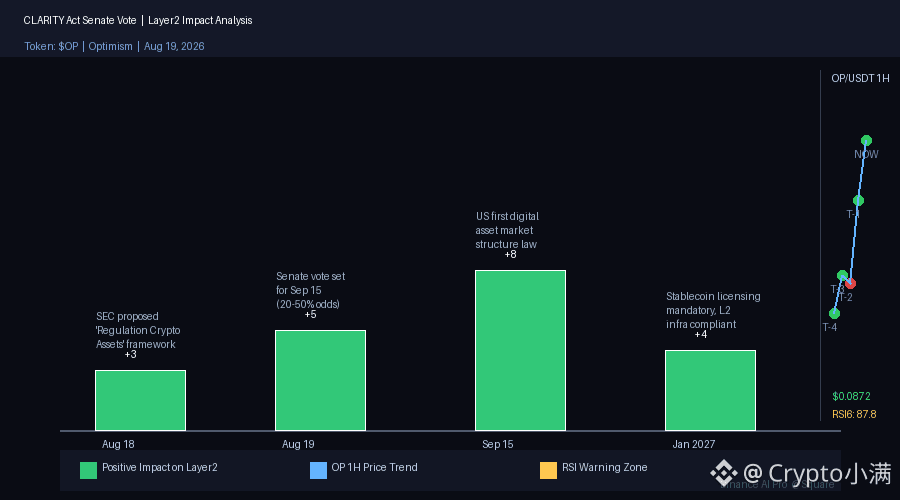The height and width of the screenshot is (500, 900).
Task: Click the yellow RSI Warning Zone swatch
Action: pos(548,470)
